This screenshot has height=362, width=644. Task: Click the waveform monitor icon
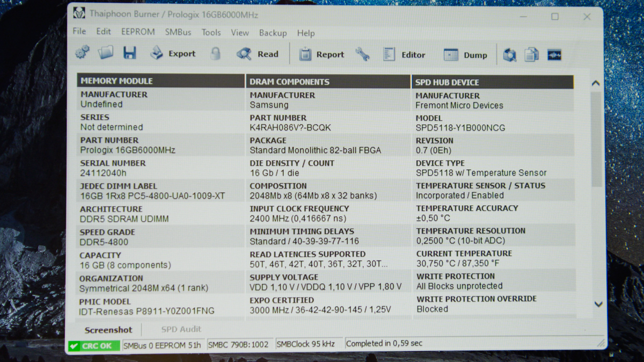[554, 55]
